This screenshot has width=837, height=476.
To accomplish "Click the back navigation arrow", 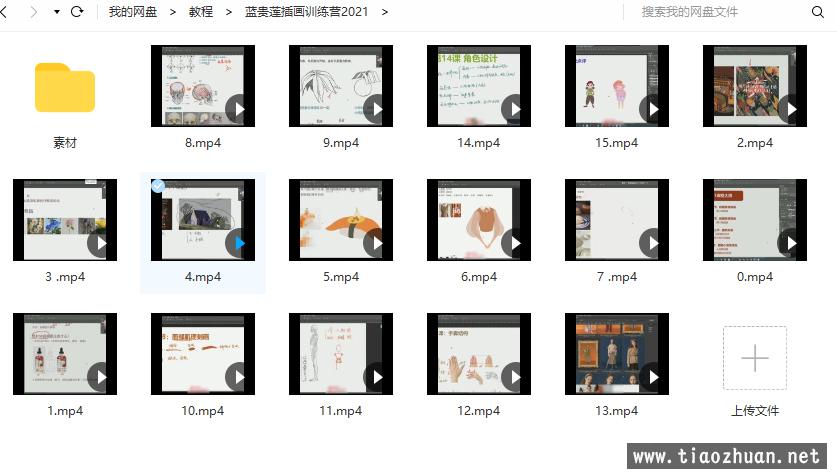I will [10, 12].
